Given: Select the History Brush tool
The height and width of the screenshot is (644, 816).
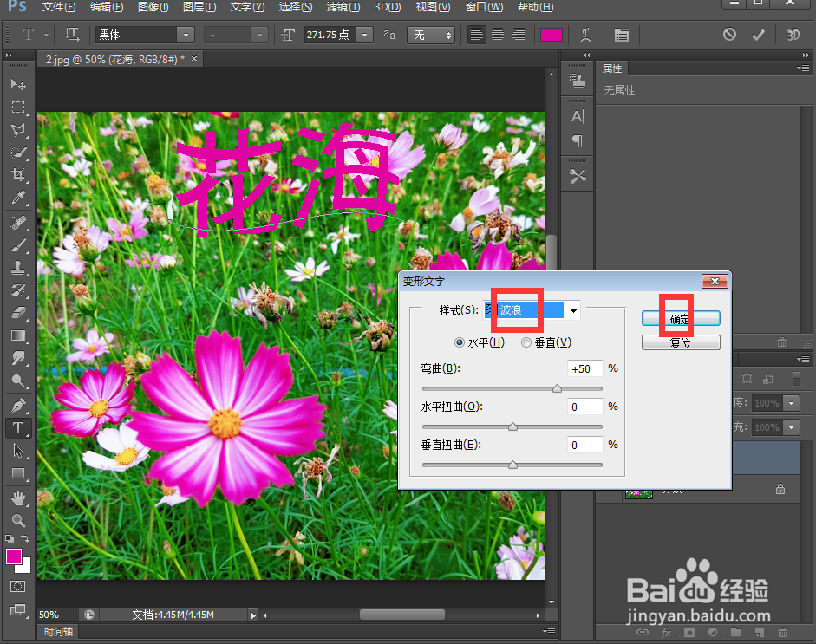Looking at the screenshot, I should [18, 289].
